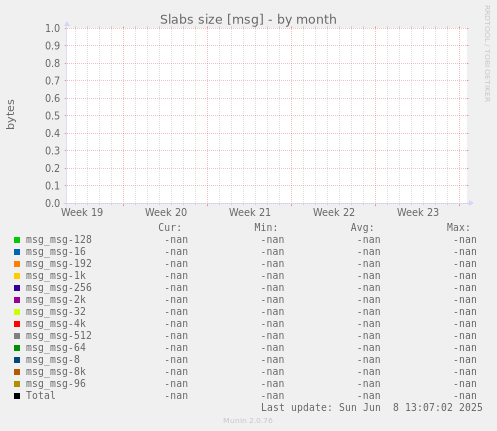Click the Week 22 axis label

tap(334, 212)
